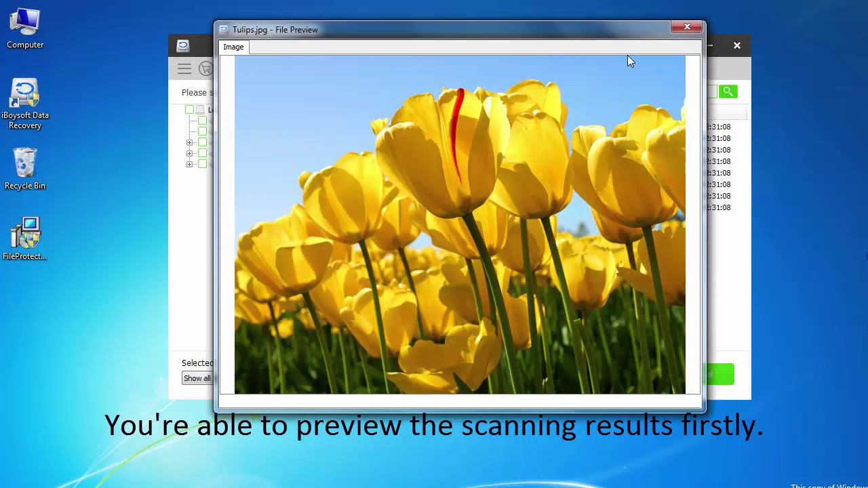Click the green Recover button behind the preview

click(720, 374)
